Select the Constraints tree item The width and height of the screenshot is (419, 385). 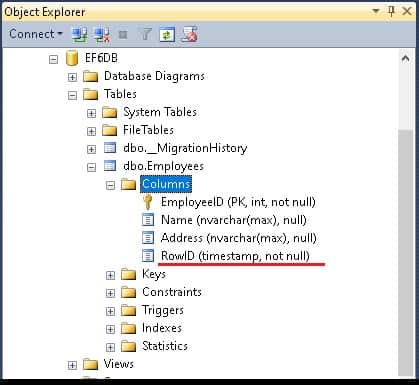click(172, 292)
